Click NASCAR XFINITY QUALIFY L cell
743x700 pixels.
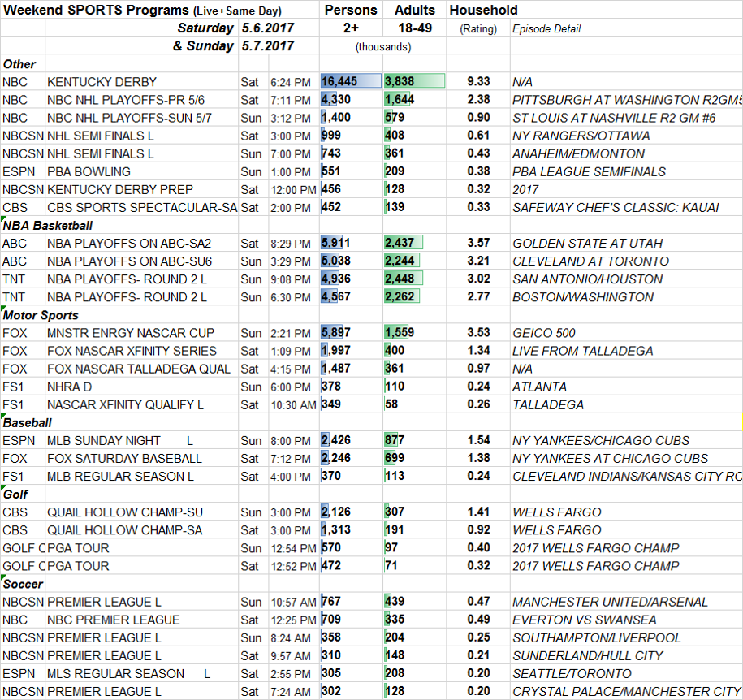click(141, 405)
